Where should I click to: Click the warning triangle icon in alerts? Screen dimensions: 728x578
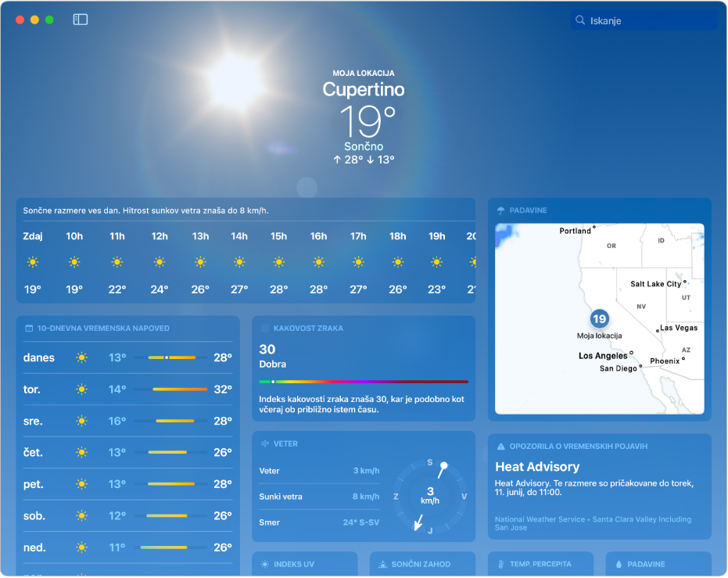click(x=500, y=446)
